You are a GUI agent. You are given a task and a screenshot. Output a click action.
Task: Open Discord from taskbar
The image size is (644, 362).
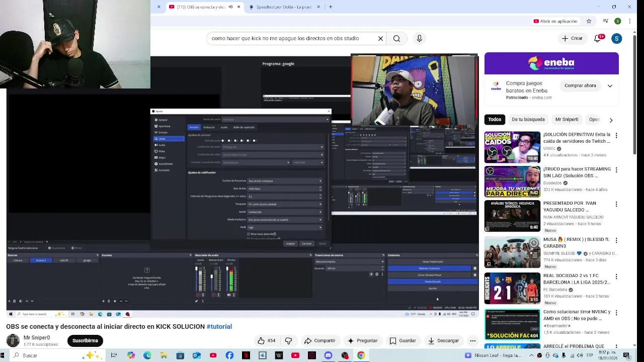[328, 355]
